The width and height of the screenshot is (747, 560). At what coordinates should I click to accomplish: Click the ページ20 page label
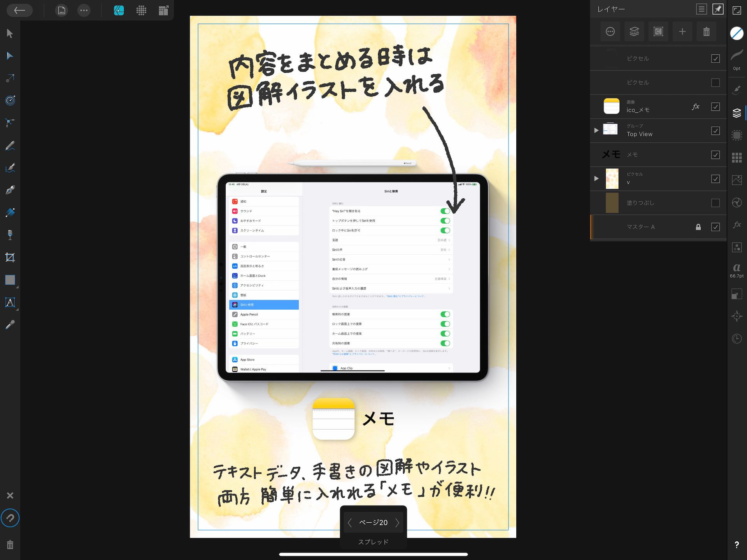tap(373, 523)
